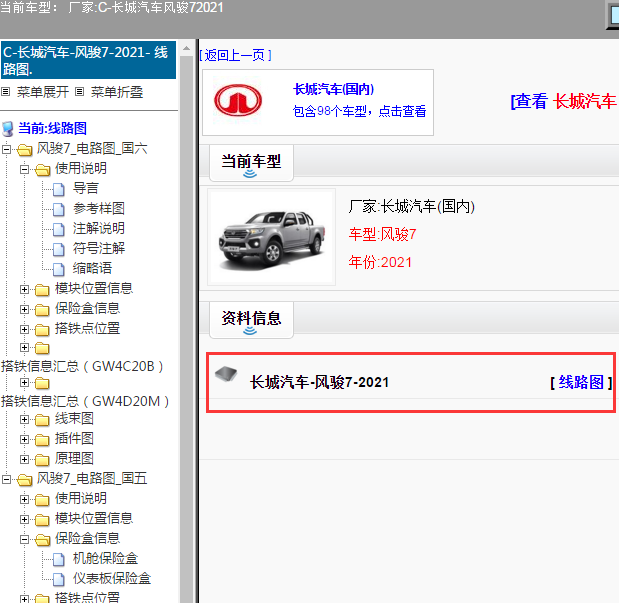The height and width of the screenshot is (603, 619).
Task: Click 包含98个车型，点击查看 link
Action: pos(359,111)
